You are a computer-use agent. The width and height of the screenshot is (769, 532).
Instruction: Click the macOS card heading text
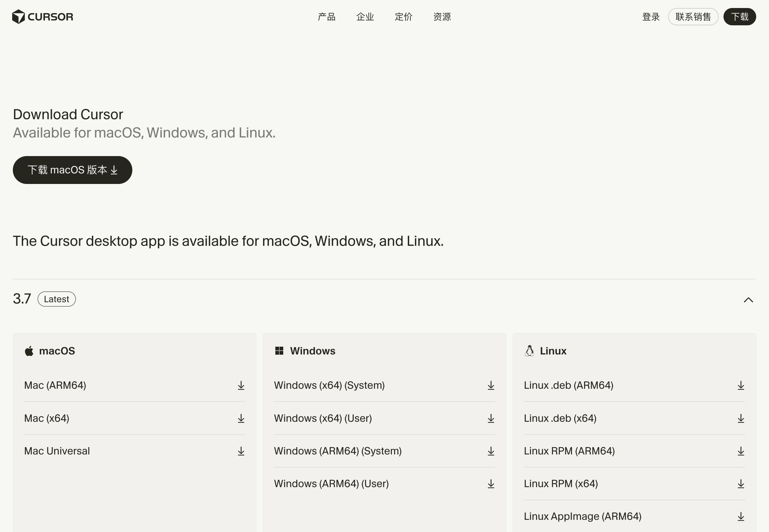point(57,351)
